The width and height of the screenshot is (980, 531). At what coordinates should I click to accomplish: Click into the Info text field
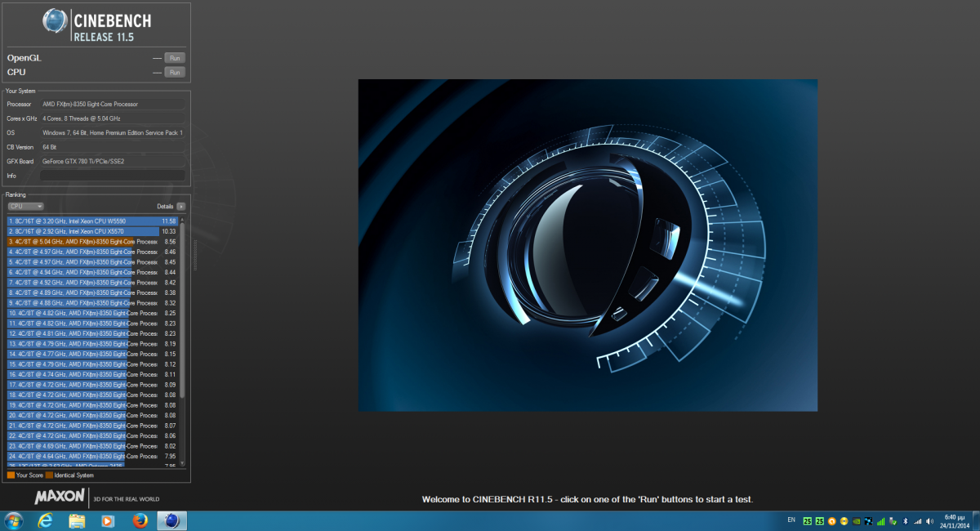click(x=113, y=176)
